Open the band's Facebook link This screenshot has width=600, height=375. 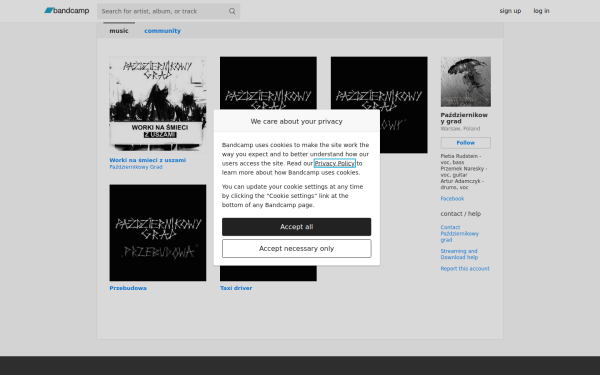coord(452,199)
